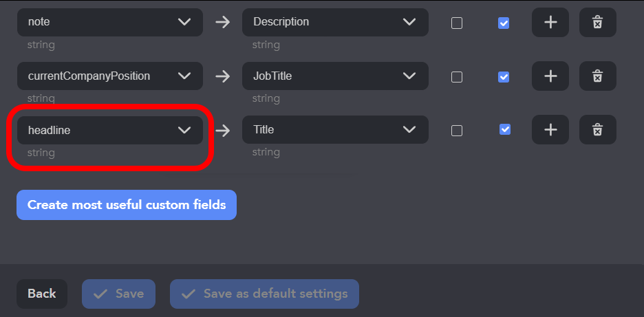Tick the unchecked box in the headline row
The height and width of the screenshot is (317, 644).
(457, 131)
